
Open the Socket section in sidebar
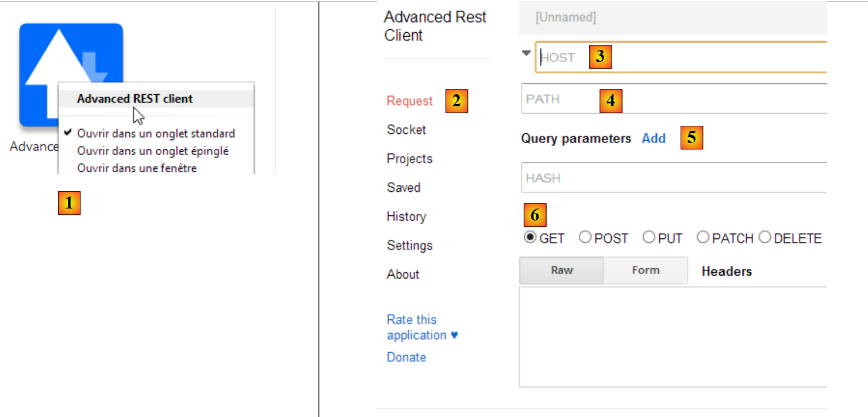click(406, 130)
